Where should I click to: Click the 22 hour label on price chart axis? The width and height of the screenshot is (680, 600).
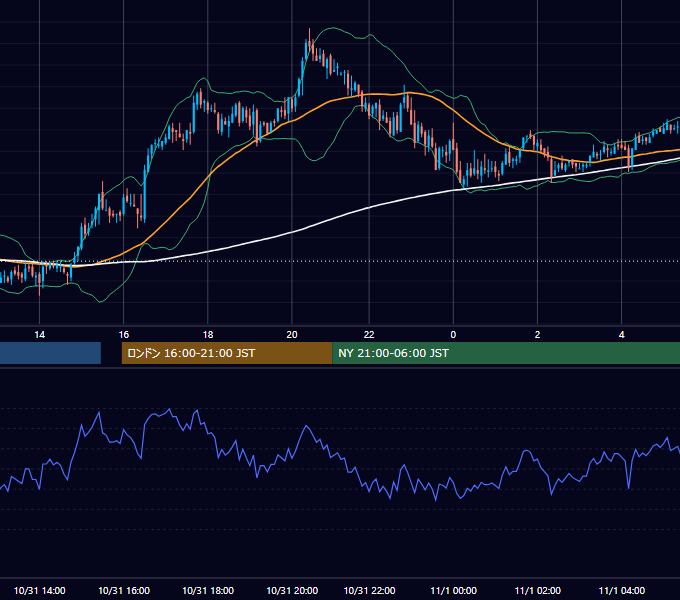(x=369, y=335)
